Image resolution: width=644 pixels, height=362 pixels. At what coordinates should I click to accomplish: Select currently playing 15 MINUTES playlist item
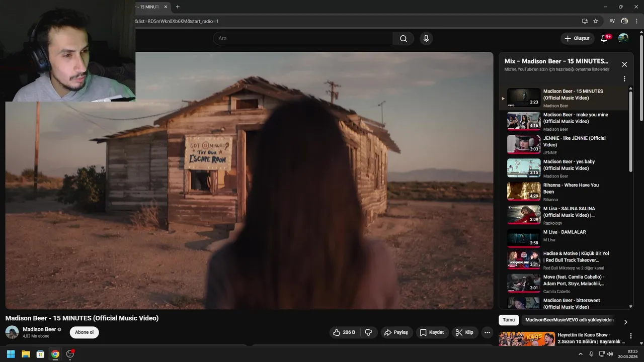pyautogui.click(x=564, y=98)
